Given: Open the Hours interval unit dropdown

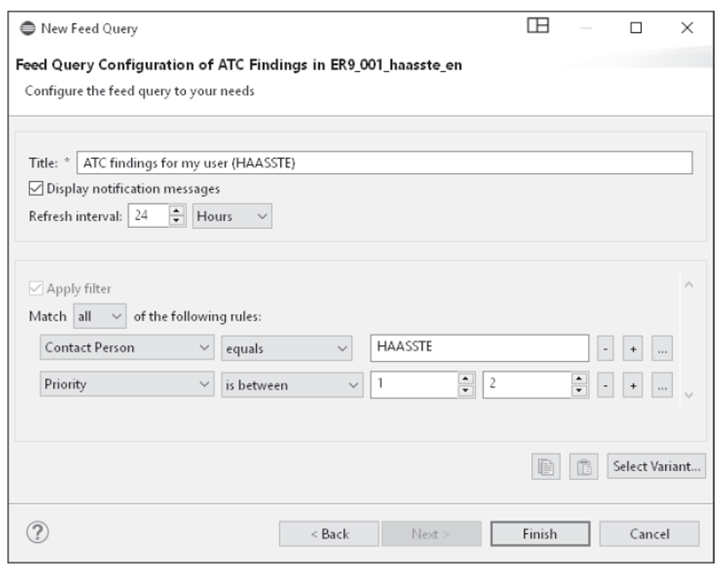Looking at the screenshot, I should point(232,217).
